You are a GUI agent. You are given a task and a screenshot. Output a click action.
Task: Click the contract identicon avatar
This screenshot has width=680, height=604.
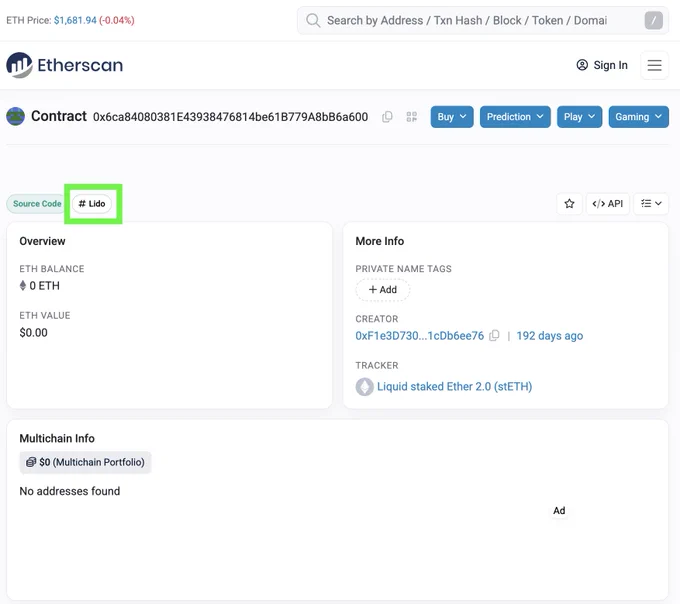point(16,116)
